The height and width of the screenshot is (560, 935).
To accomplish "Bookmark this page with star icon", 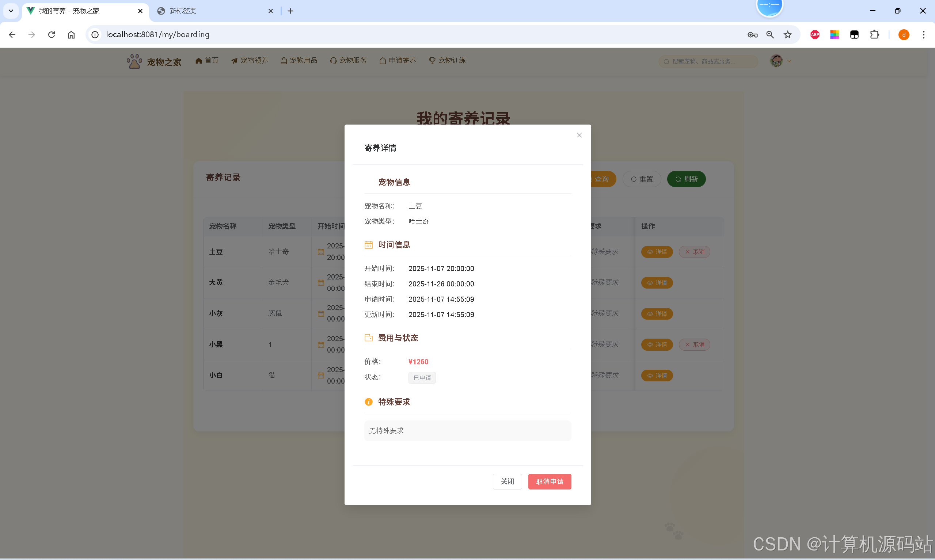I will [787, 35].
